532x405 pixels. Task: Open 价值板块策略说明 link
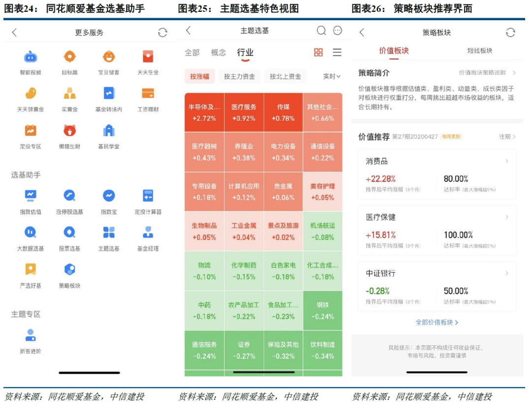click(487, 72)
